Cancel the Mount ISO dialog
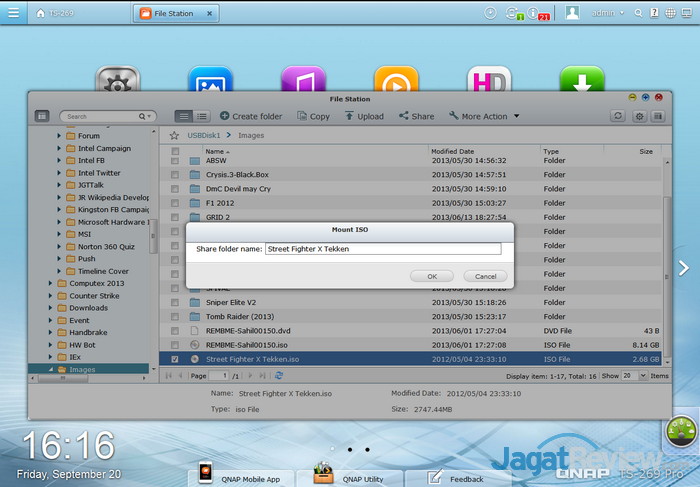700x487 pixels. [485, 276]
